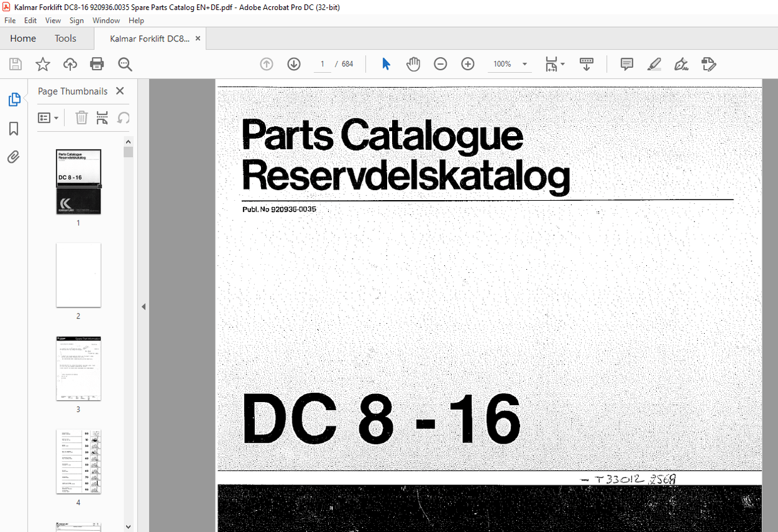Open the Comment tool
Screen dimensions: 778x532
click(626, 63)
